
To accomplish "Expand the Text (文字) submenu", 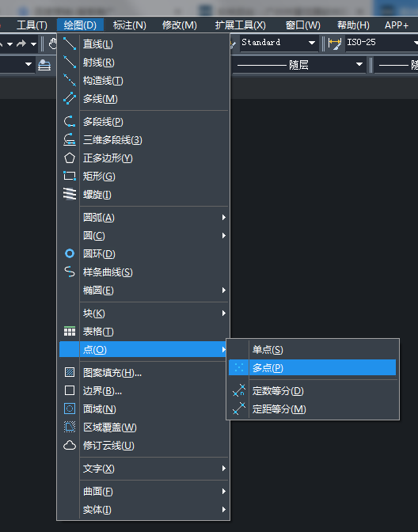I will pyautogui.click(x=154, y=468).
